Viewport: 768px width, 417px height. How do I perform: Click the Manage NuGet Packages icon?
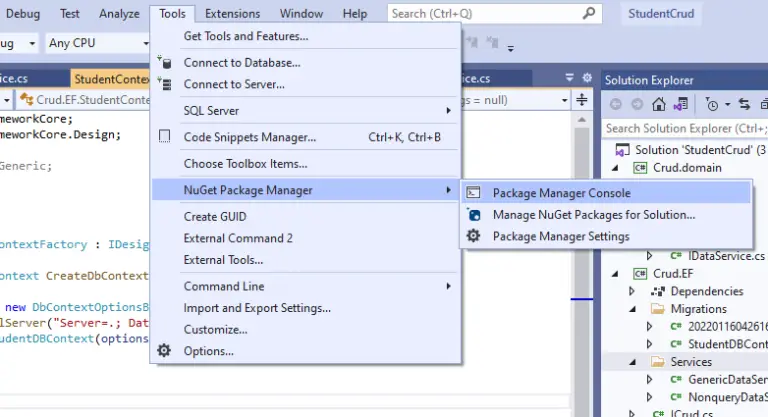pyautogui.click(x=474, y=214)
